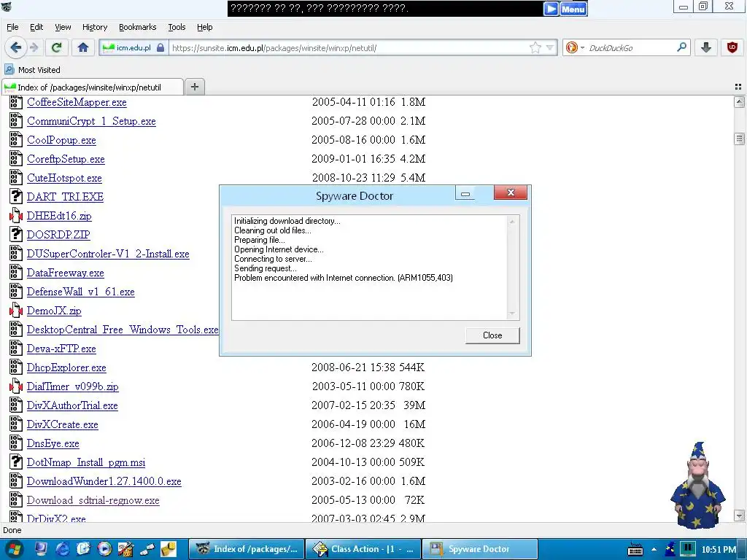Click the unknown-file icon beside DotNmap_Install_pgm.msi
Image resolution: width=747 pixels, height=560 pixels.
click(16, 462)
